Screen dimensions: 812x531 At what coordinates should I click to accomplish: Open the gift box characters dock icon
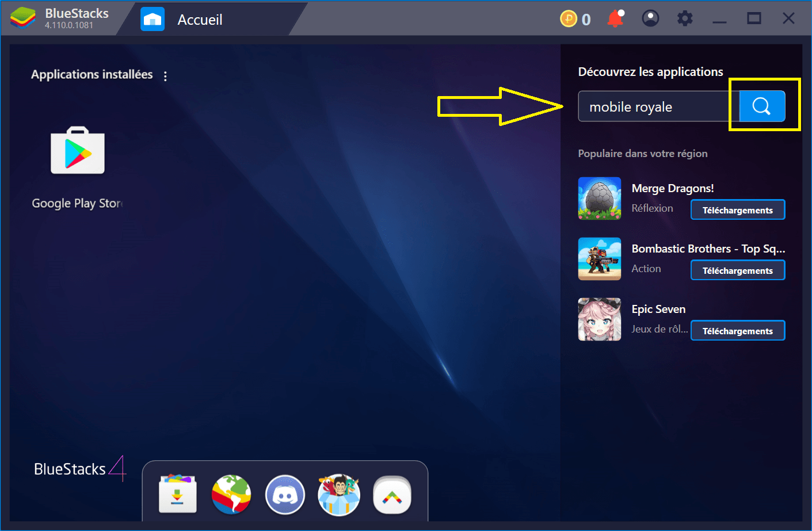click(339, 495)
